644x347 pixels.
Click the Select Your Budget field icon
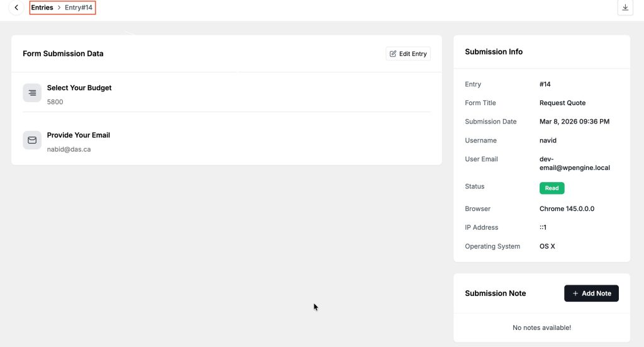pos(32,93)
